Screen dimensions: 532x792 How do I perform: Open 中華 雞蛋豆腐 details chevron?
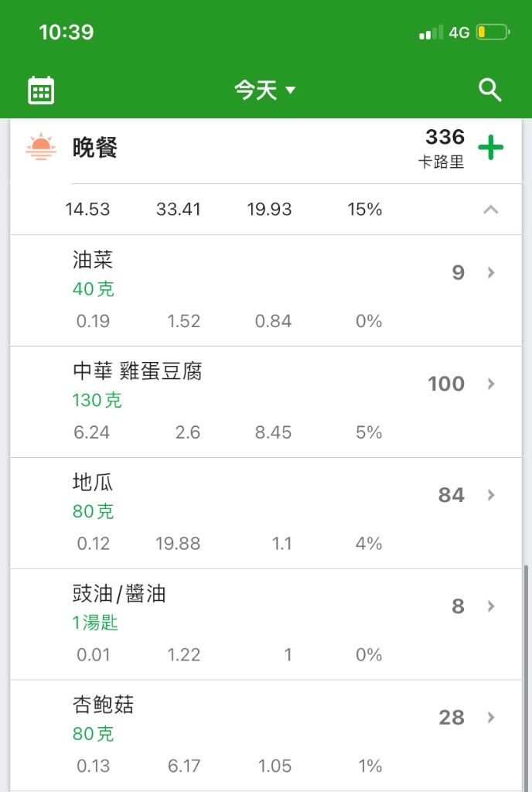[x=490, y=384]
